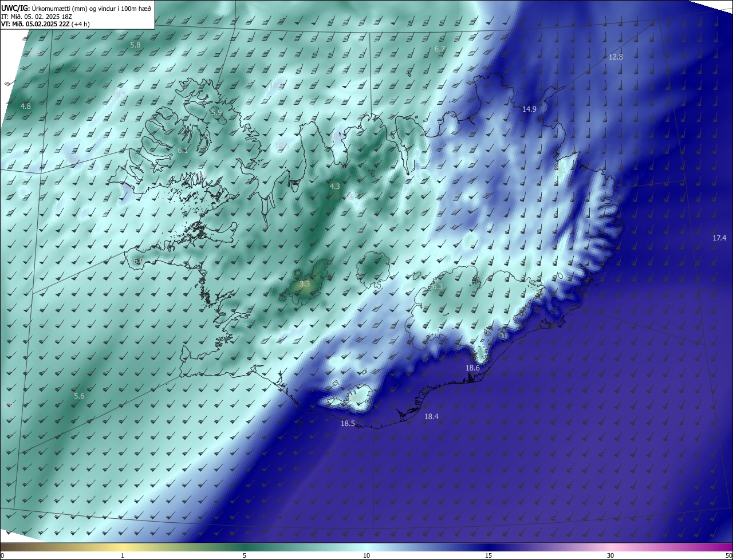Click the 6.3 value label on map
The image size is (733, 560).
(438, 286)
